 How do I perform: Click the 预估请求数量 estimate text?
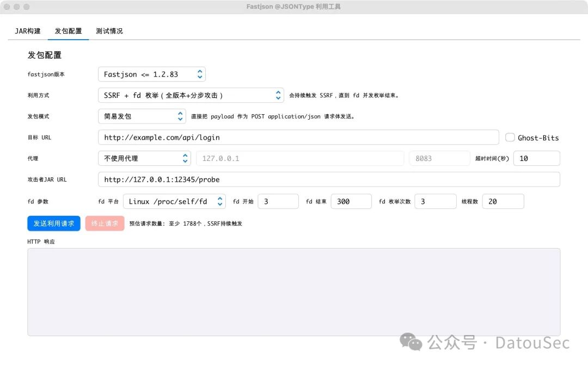point(186,224)
